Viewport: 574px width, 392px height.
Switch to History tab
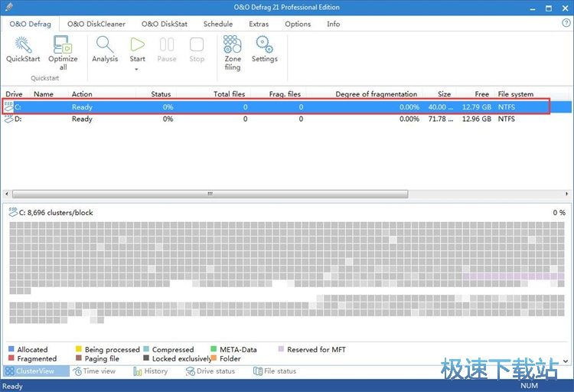click(x=151, y=371)
